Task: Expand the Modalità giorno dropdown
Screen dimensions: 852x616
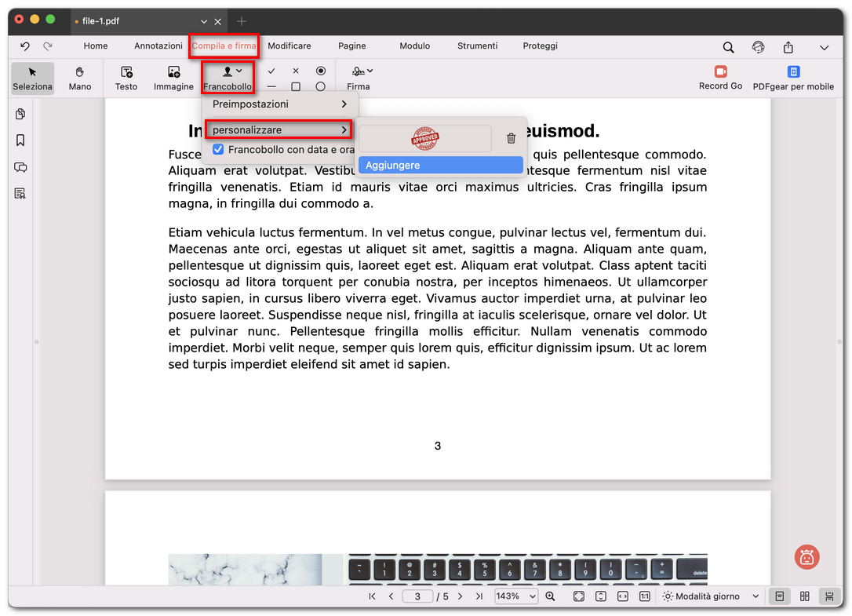Action: pyautogui.click(x=711, y=596)
